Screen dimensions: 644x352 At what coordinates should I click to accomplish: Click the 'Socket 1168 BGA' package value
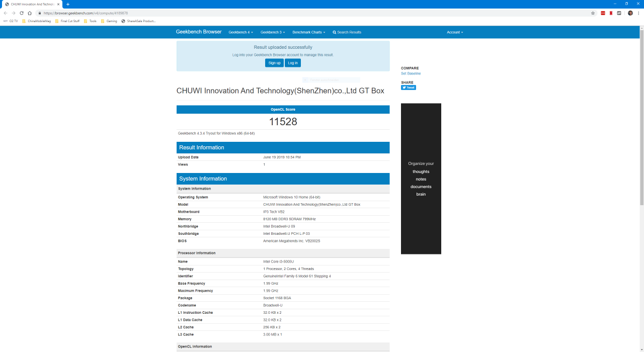(277, 298)
